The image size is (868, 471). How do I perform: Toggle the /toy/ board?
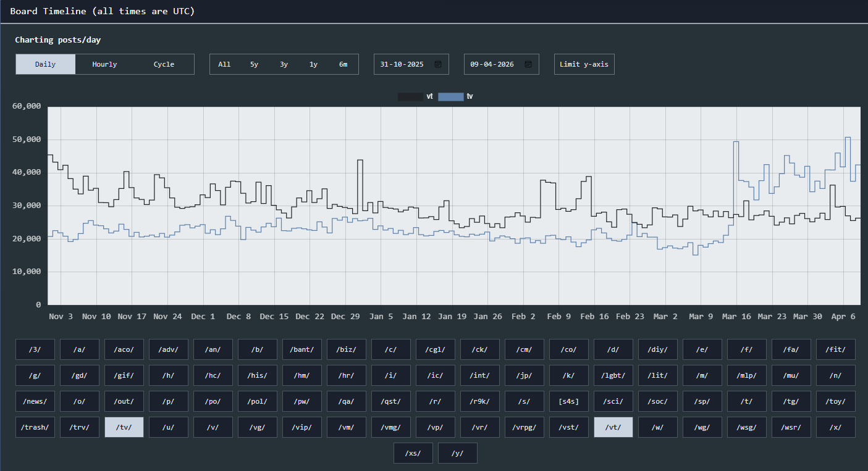tap(836, 401)
